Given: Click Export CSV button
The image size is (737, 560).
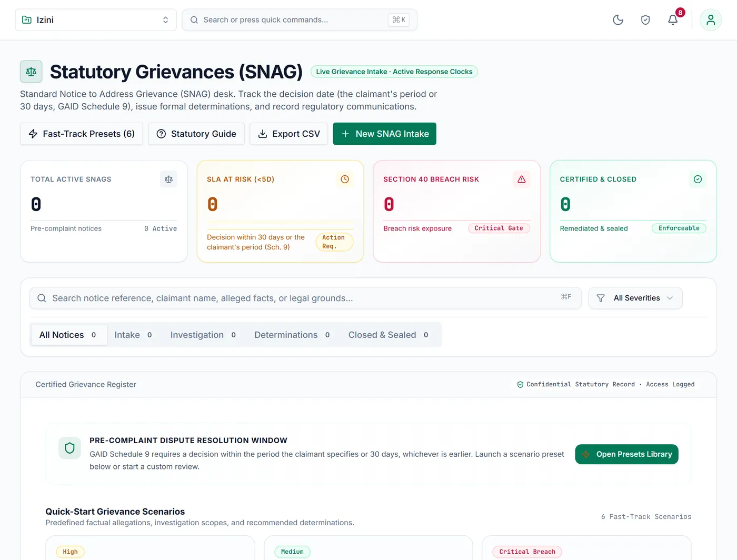Looking at the screenshot, I should (289, 134).
